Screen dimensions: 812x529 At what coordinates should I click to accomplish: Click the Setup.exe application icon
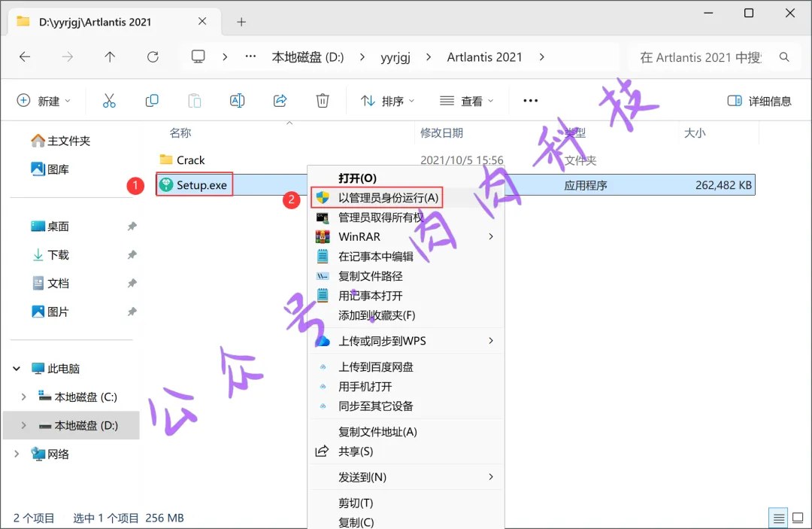coord(165,185)
